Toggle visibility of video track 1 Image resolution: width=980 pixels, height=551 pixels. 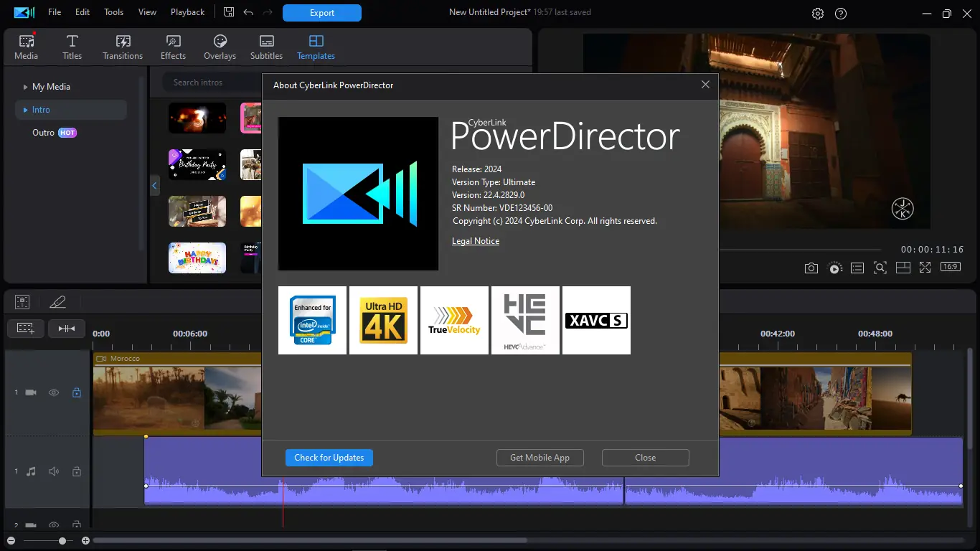(x=54, y=392)
